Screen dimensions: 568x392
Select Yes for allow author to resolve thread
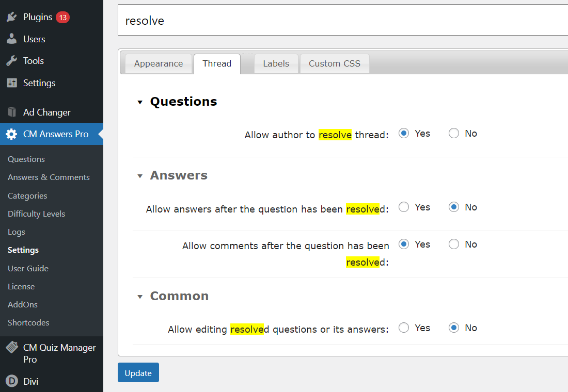point(404,133)
